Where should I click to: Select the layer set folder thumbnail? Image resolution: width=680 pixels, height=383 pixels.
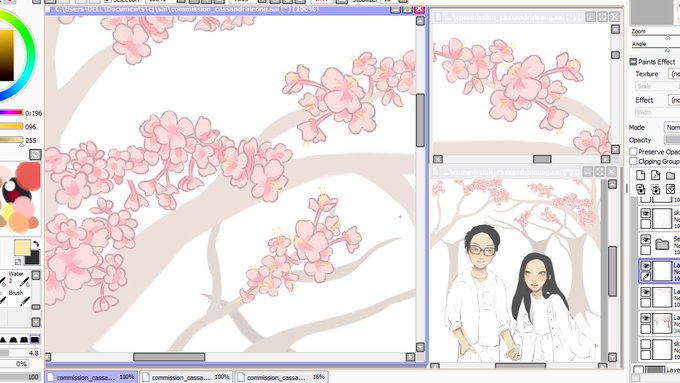[x=662, y=245]
